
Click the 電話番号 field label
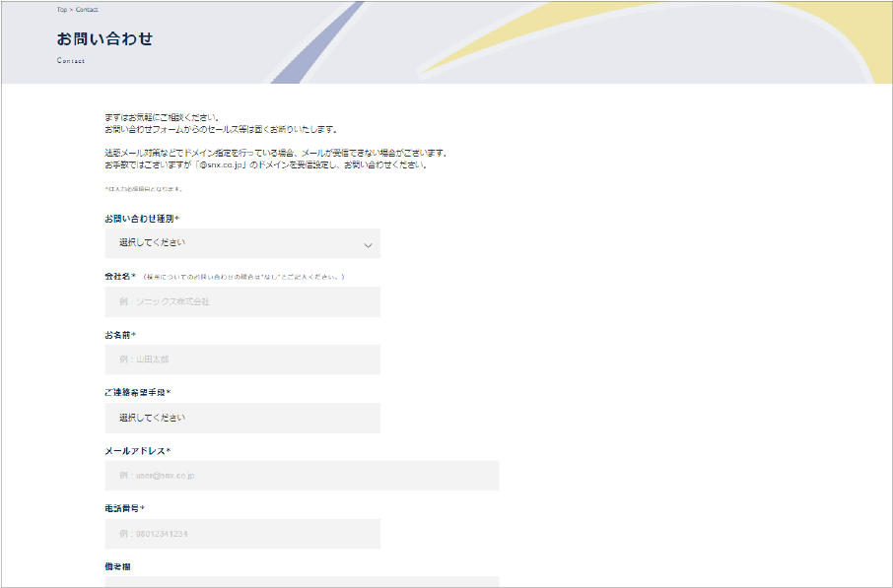coord(125,508)
